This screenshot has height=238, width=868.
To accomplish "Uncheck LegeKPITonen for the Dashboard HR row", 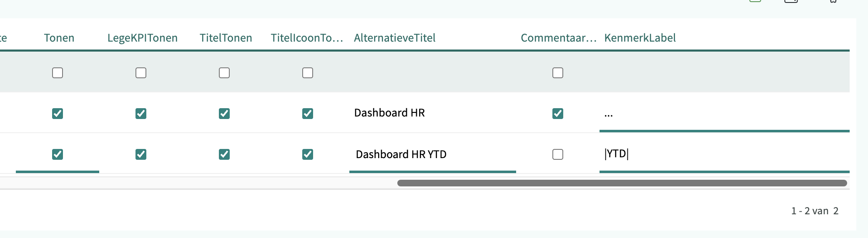I will point(141,113).
